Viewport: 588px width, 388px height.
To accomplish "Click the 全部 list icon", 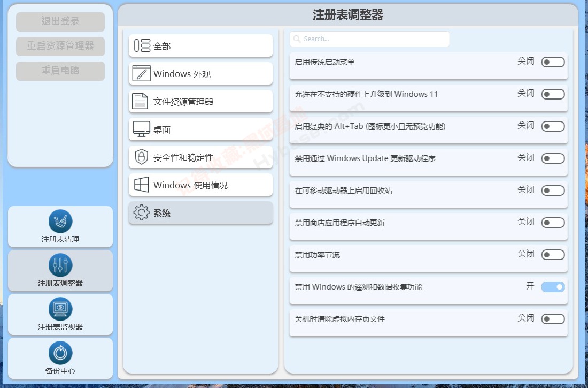I will [140, 45].
